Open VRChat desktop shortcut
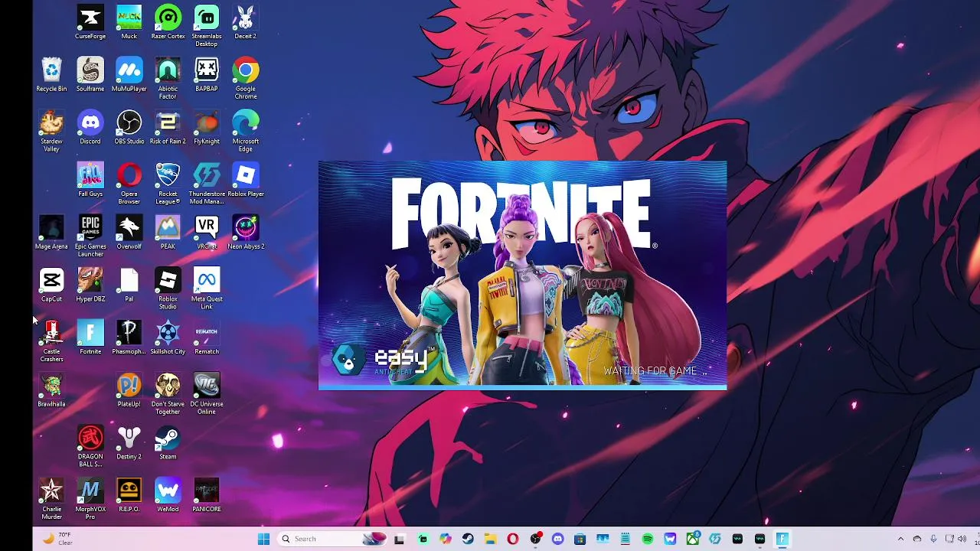The height and width of the screenshot is (551, 980). [207, 233]
